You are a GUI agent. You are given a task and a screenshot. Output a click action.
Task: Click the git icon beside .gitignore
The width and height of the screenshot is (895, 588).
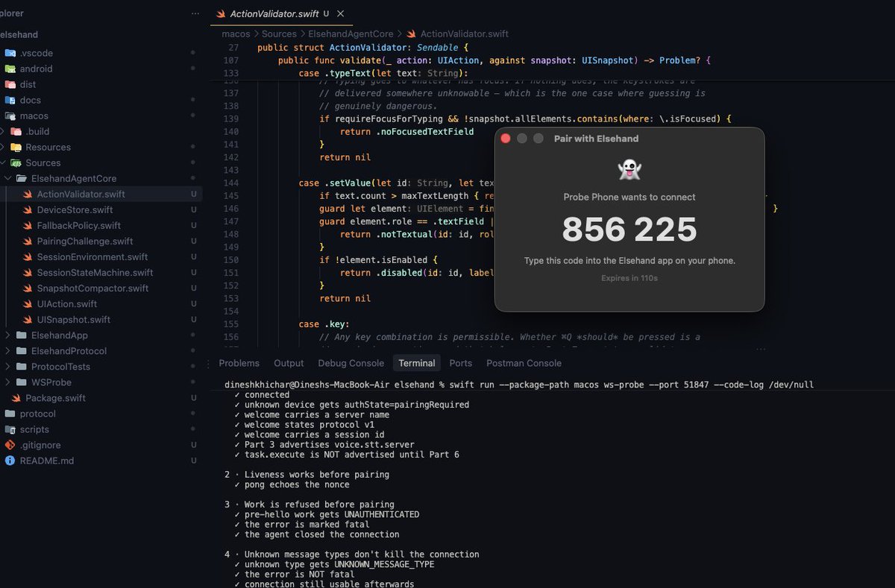(10, 445)
